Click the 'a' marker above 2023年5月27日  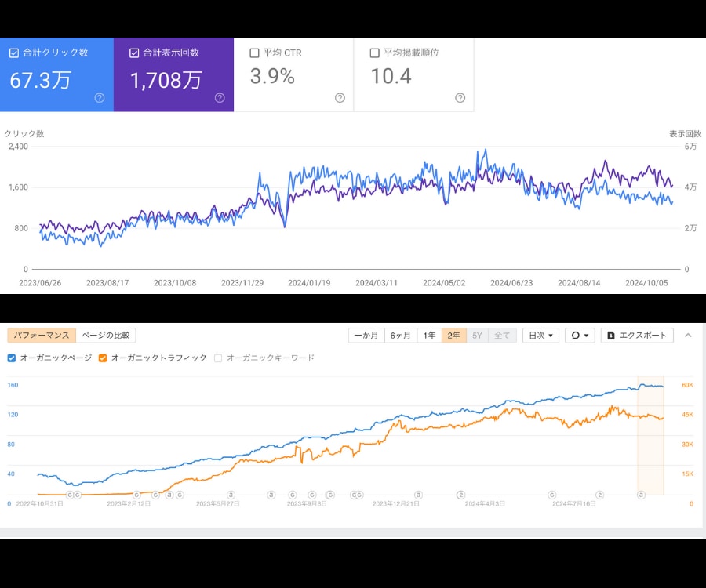[231, 495]
